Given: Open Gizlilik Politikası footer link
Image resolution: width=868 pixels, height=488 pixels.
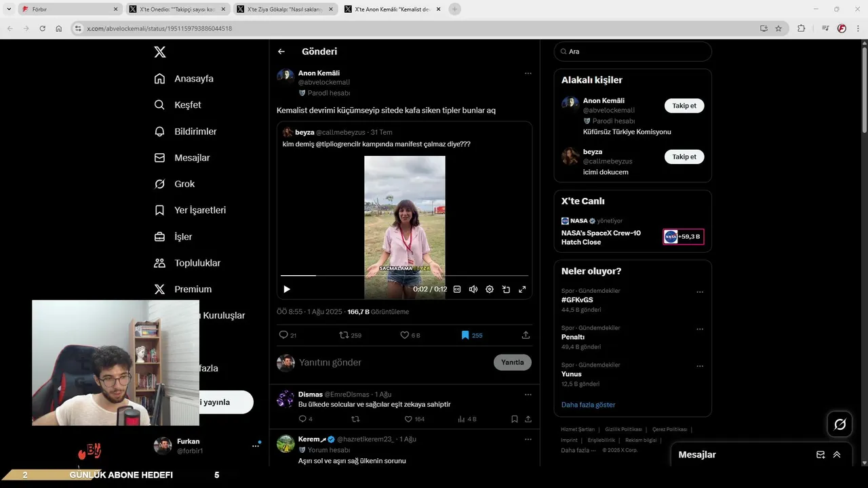Looking at the screenshot, I should tap(623, 429).
